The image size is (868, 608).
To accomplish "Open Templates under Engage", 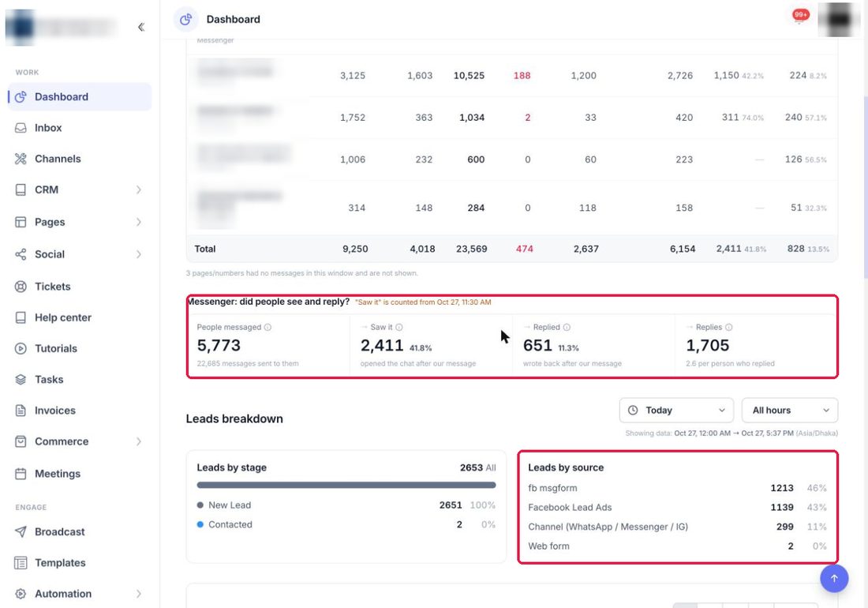I will (x=79, y=562).
